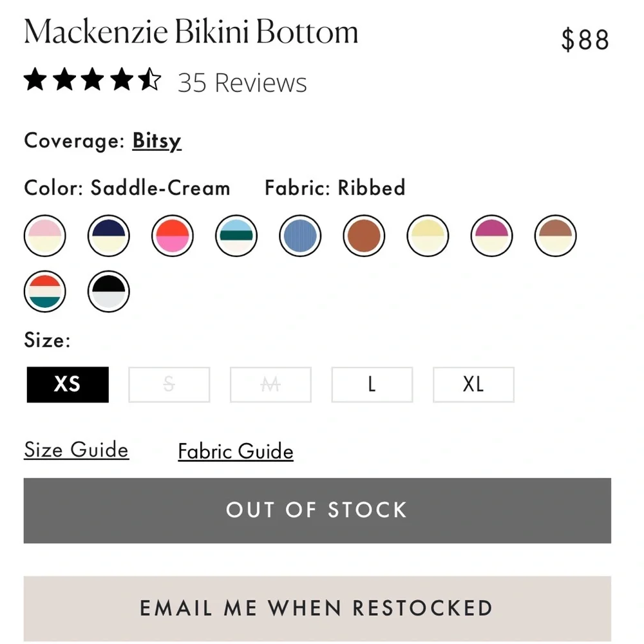Open the 35 Reviews section

click(242, 82)
